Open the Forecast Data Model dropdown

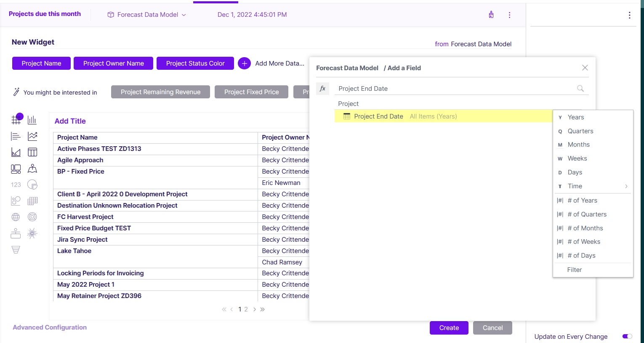[x=147, y=15]
